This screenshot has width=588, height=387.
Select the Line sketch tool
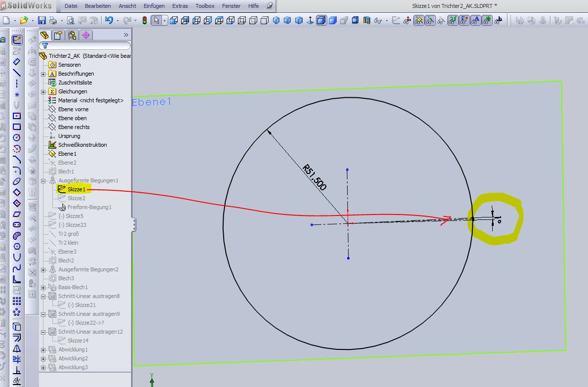[x=17, y=73]
